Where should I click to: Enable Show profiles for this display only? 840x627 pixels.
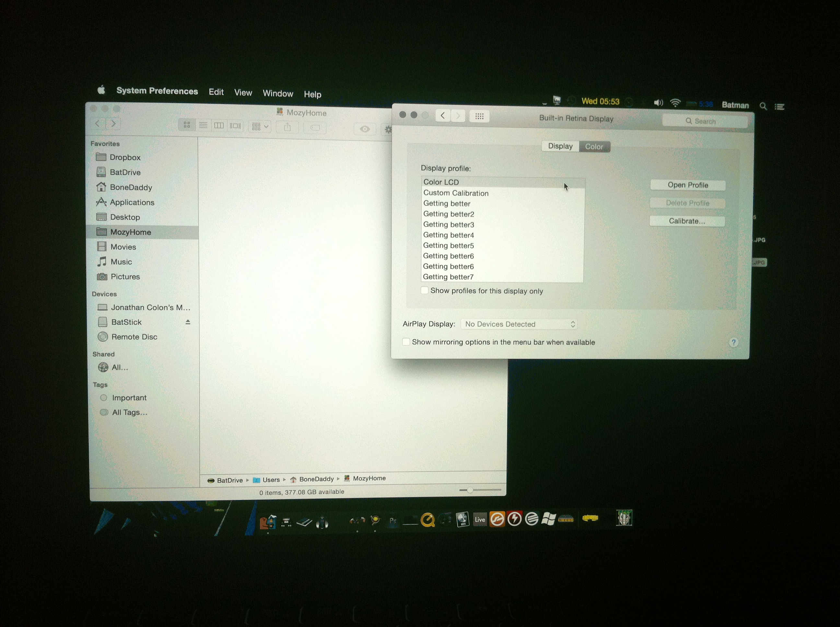425,291
